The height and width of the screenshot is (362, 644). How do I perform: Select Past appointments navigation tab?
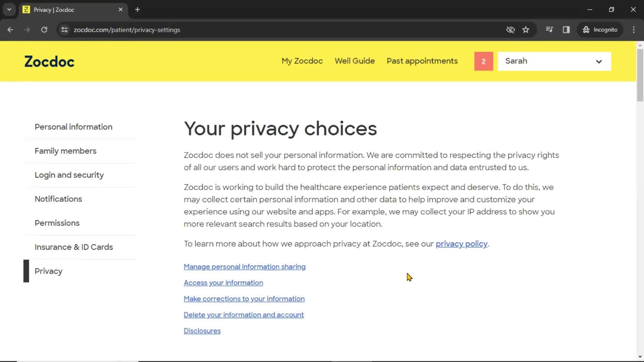(422, 61)
